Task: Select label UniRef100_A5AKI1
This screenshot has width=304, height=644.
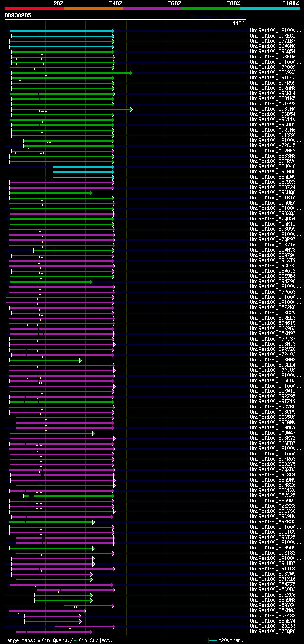Action: (x=273, y=224)
